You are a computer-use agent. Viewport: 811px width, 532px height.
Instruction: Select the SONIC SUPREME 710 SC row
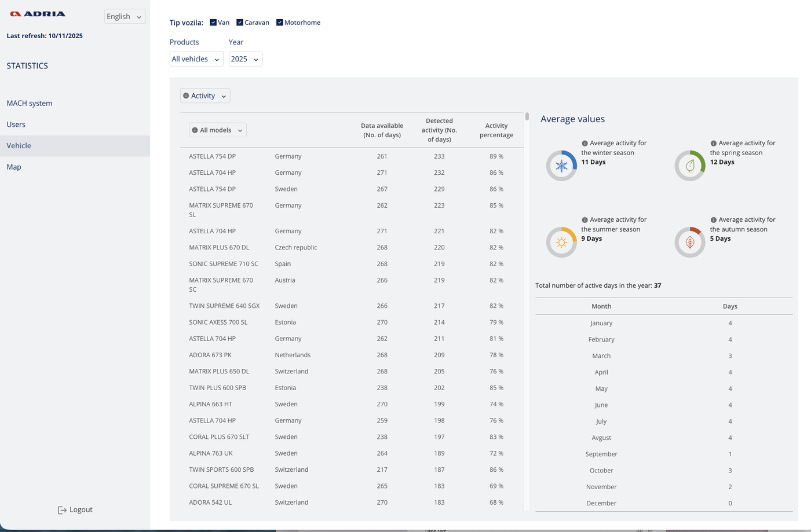[352, 264]
